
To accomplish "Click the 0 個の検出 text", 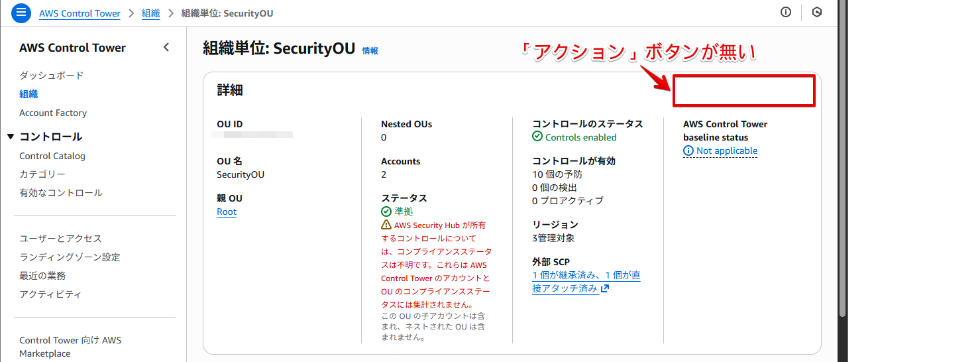I will pos(555,188).
